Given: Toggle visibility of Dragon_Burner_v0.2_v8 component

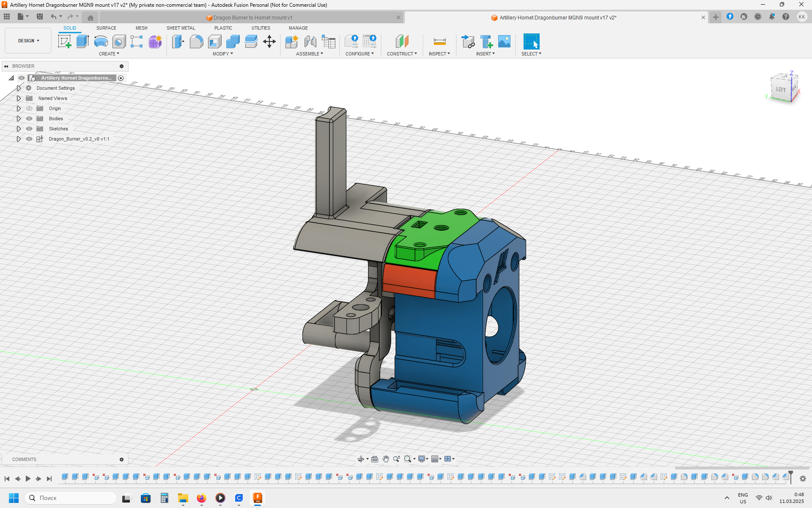Looking at the screenshot, I should [29, 139].
